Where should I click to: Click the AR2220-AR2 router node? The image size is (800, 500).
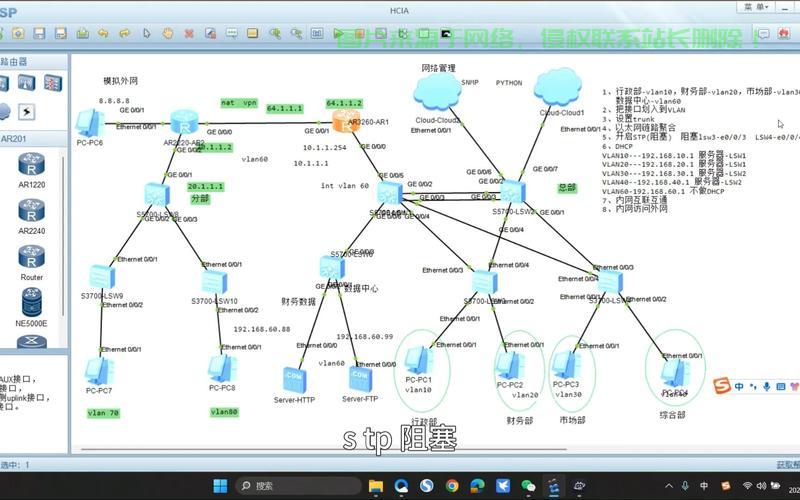tap(184, 121)
